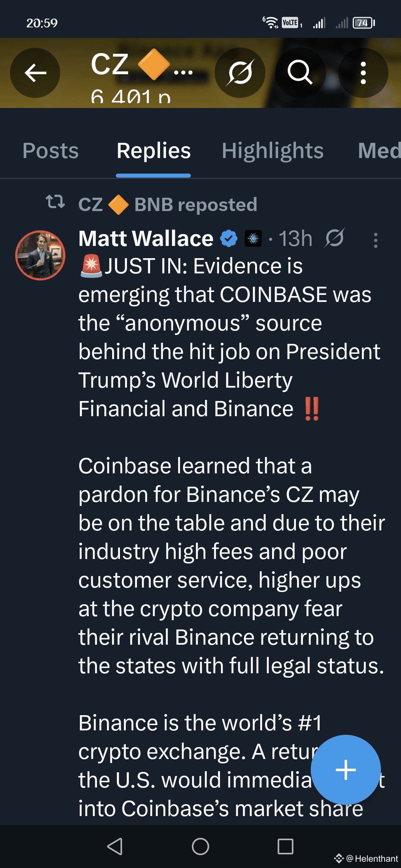
Task: Tap Matt Wallace's blue verified badge
Action: [x=229, y=239]
